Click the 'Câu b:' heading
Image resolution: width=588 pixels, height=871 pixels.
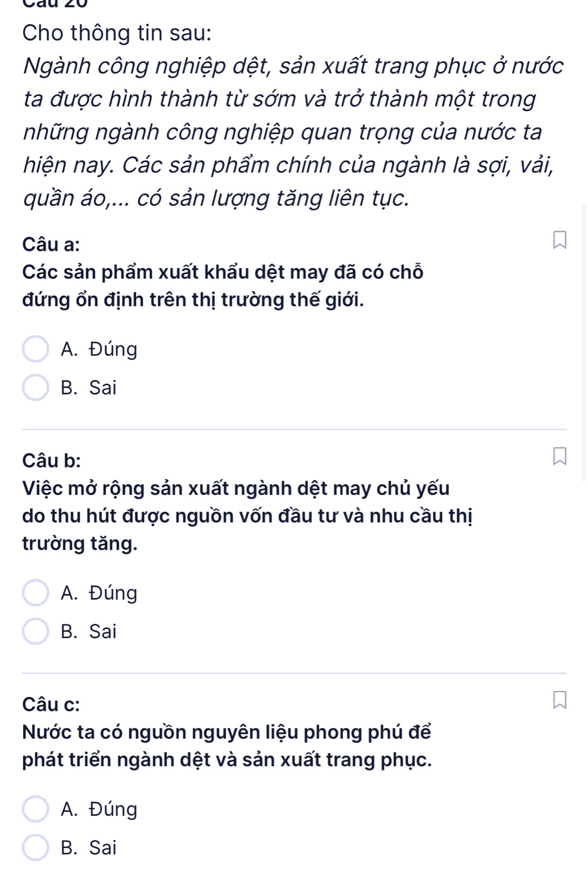tap(52, 461)
